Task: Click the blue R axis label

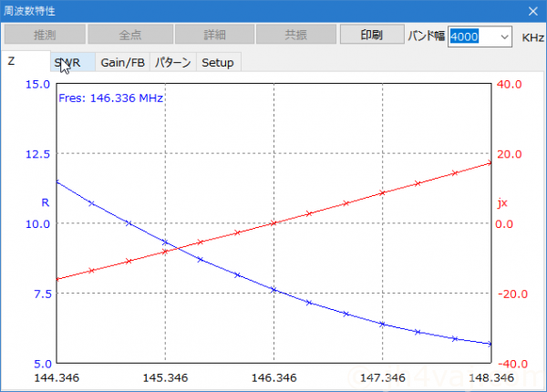Action: tap(46, 202)
